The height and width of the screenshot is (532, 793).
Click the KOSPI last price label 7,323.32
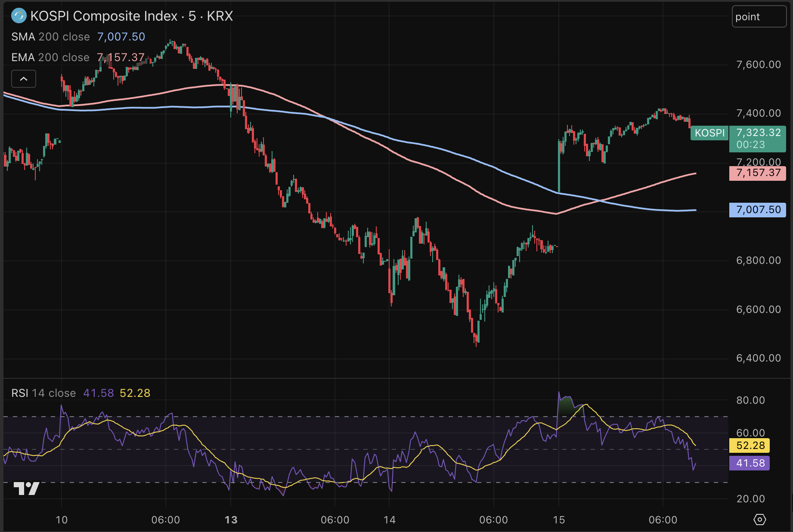point(758,133)
